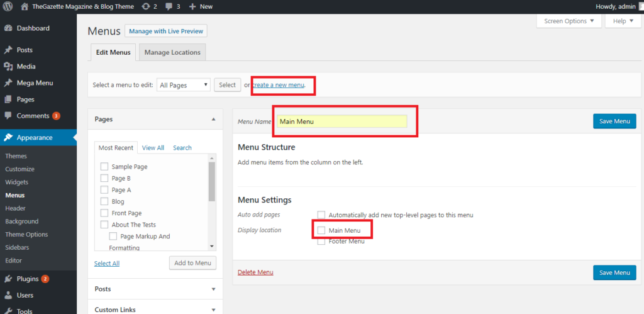Go to Posts in the sidebar

(x=25, y=50)
